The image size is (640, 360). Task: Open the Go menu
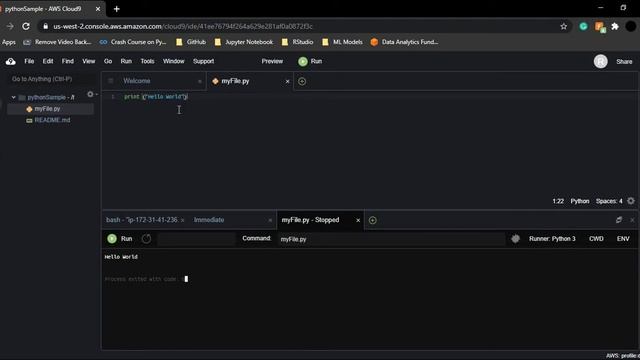point(108,61)
